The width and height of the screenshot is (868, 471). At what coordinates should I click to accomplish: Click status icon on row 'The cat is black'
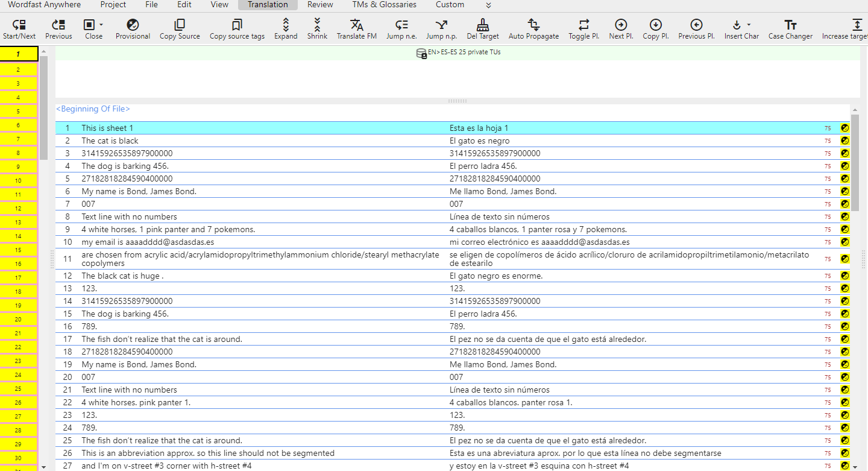[x=844, y=141]
